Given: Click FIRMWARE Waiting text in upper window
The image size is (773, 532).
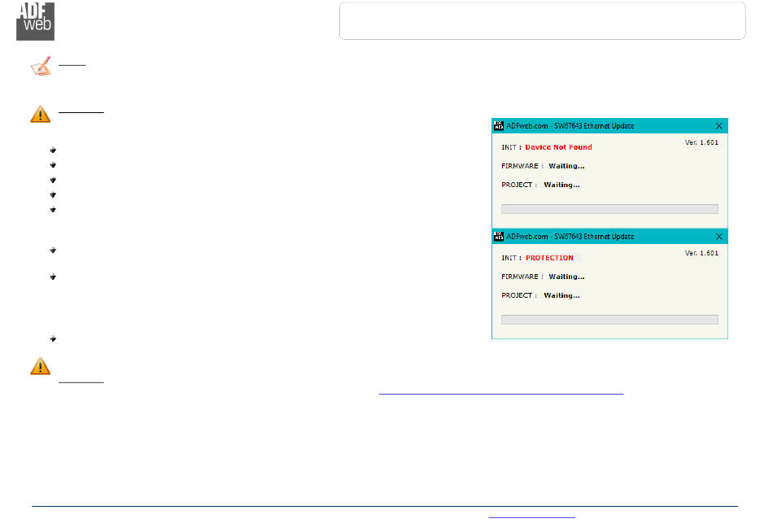Looking at the screenshot, I should coord(543,166).
